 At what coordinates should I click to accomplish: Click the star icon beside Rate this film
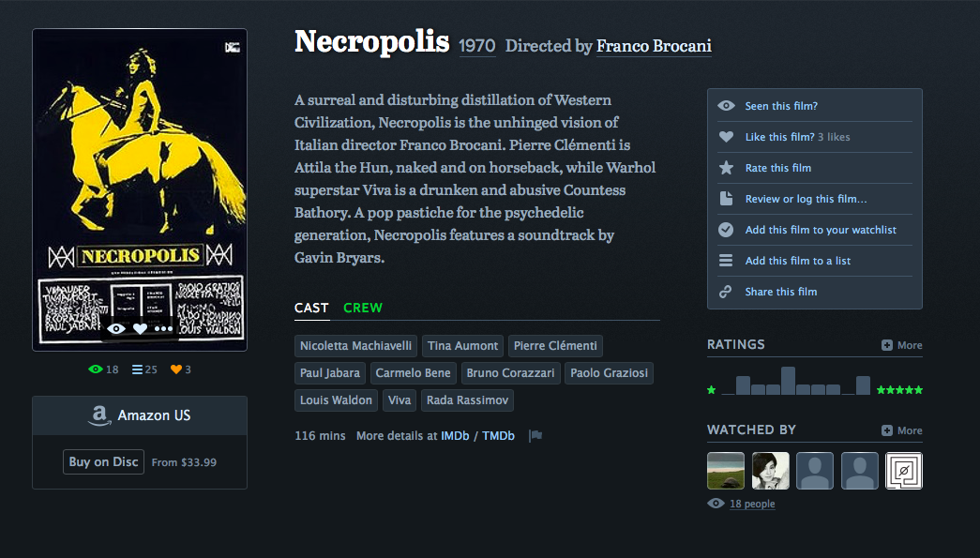point(726,168)
